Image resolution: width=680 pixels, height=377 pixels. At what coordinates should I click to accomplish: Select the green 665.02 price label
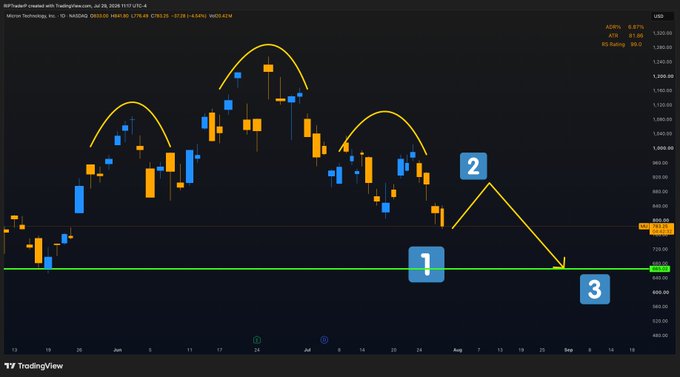[x=660, y=269]
